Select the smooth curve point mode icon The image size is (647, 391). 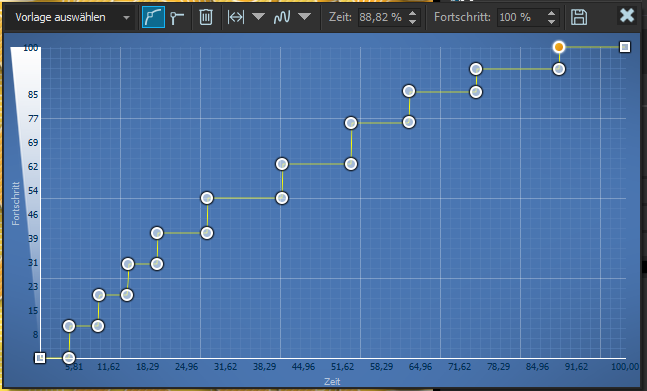(x=153, y=17)
